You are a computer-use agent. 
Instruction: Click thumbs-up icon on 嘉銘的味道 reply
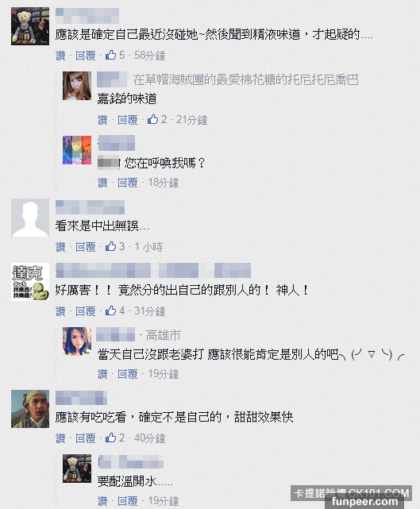pyautogui.click(x=153, y=119)
